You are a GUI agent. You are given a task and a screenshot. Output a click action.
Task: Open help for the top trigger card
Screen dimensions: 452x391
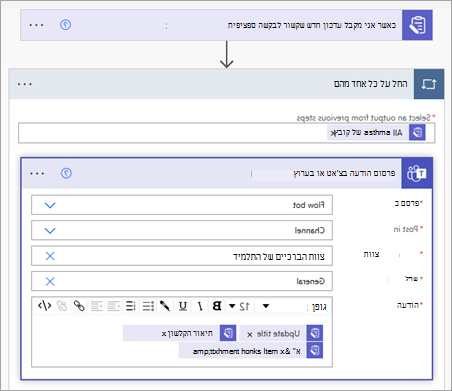(x=65, y=25)
